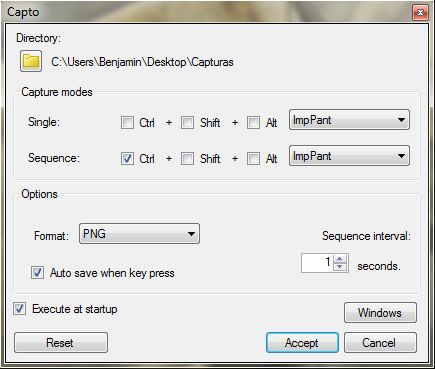435x369 pixels.
Task: Open the Single capture key dropdown
Action: [x=349, y=120]
